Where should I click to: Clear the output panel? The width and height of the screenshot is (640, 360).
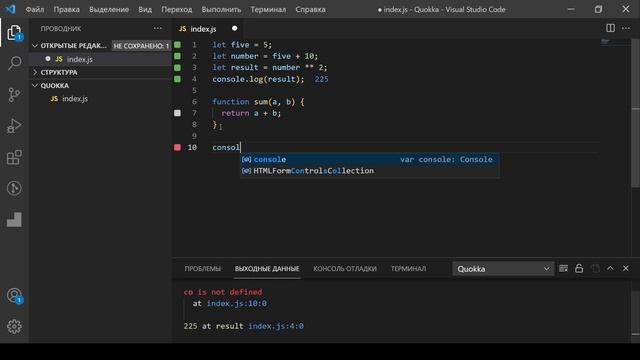[x=563, y=268]
